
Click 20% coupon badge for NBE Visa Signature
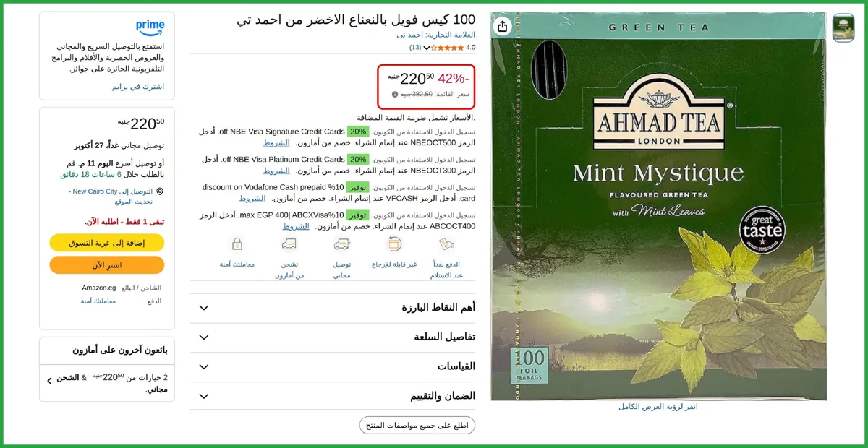click(x=357, y=132)
